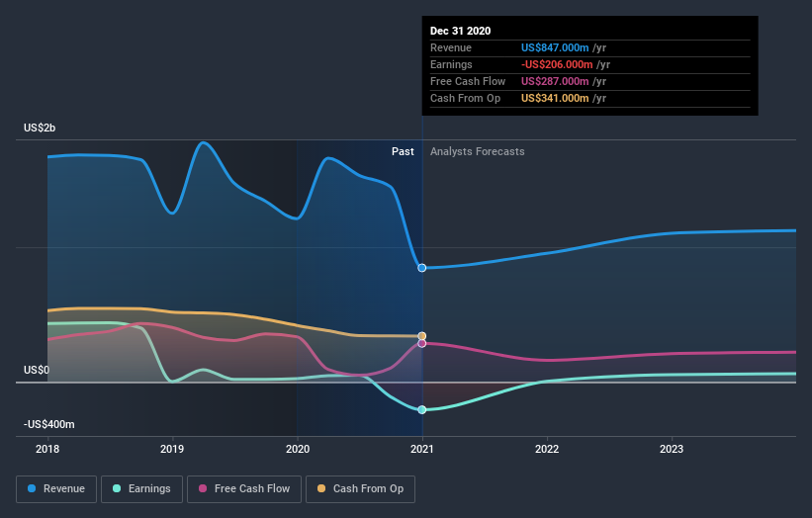Toggle the Free Cash Flow legend button
The image size is (812, 518).
click(x=244, y=489)
